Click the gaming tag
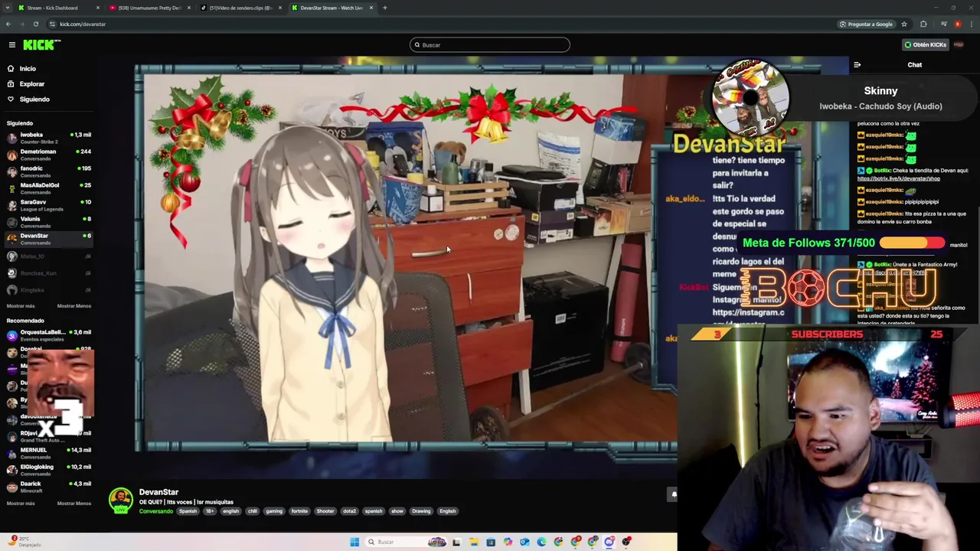Screen dimensions: 980x551 pyautogui.click(x=274, y=511)
